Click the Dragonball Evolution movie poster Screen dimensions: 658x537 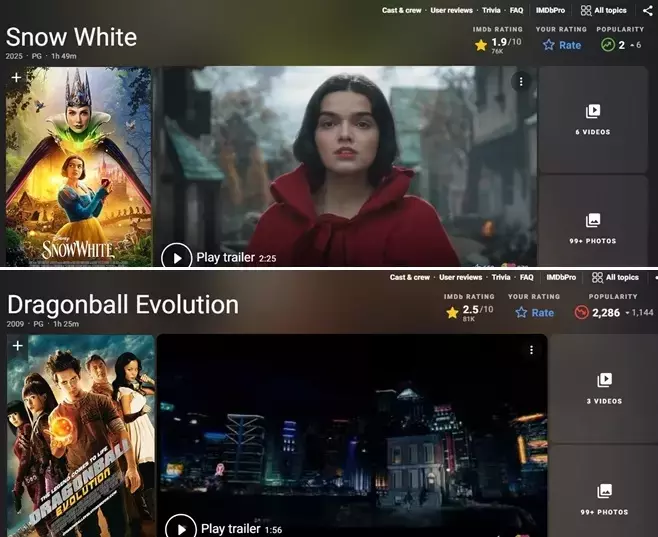pyautogui.click(x=81, y=436)
